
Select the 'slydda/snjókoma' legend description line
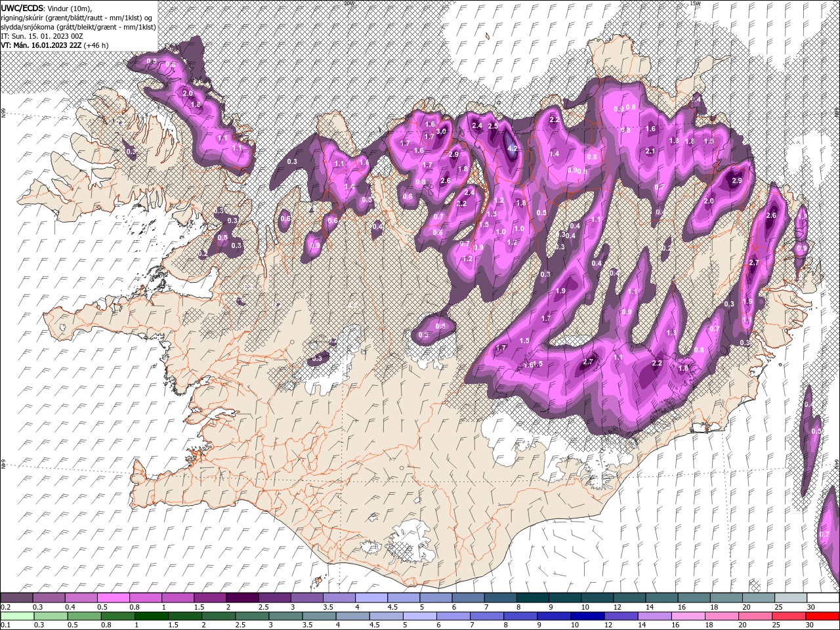coord(79,27)
